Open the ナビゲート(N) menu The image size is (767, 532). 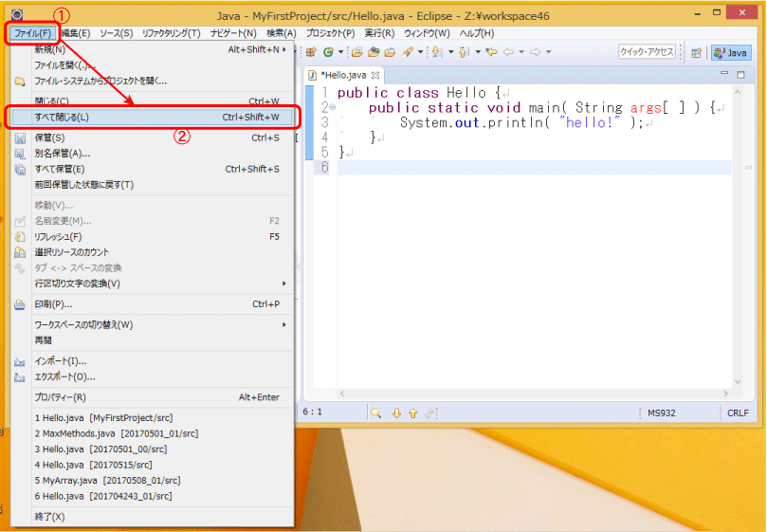click(x=233, y=33)
